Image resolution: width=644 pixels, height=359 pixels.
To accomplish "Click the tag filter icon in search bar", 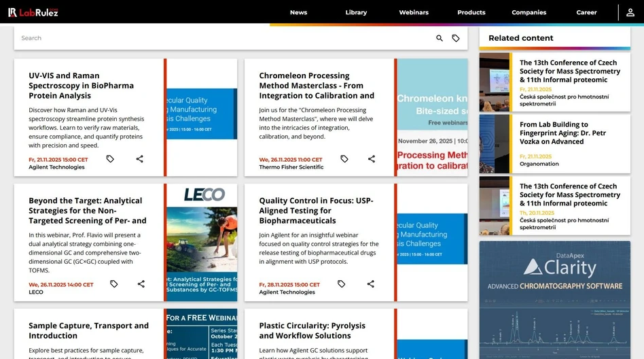I will (x=455, y=38).
